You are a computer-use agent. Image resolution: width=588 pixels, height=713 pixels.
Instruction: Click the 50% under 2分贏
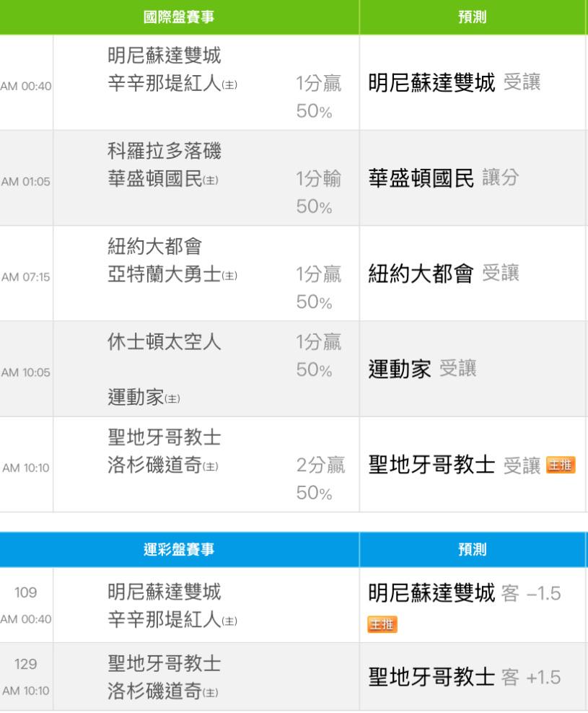coord(315,494)
